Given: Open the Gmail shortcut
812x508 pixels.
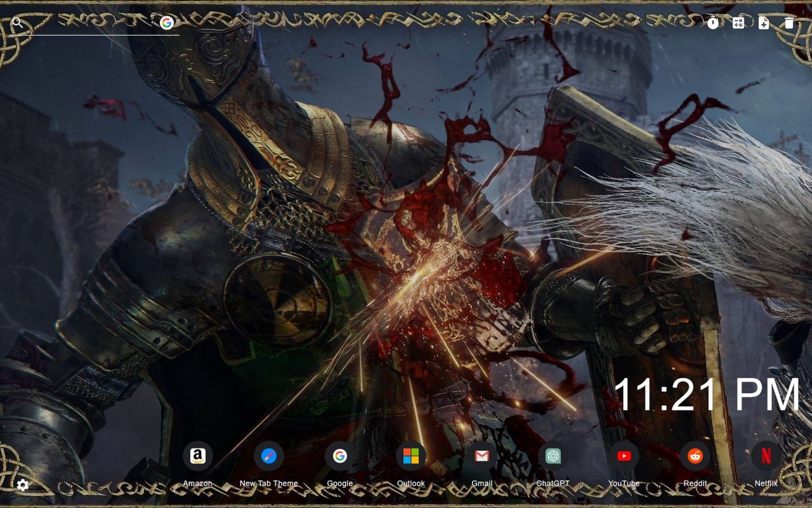Looking at the screenshot, I should click(482, 456).
